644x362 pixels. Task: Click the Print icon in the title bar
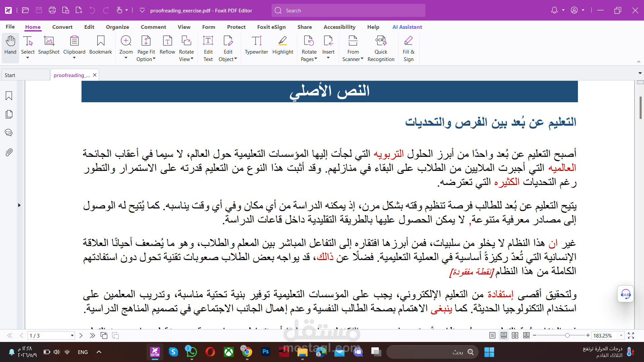point(52,10)
